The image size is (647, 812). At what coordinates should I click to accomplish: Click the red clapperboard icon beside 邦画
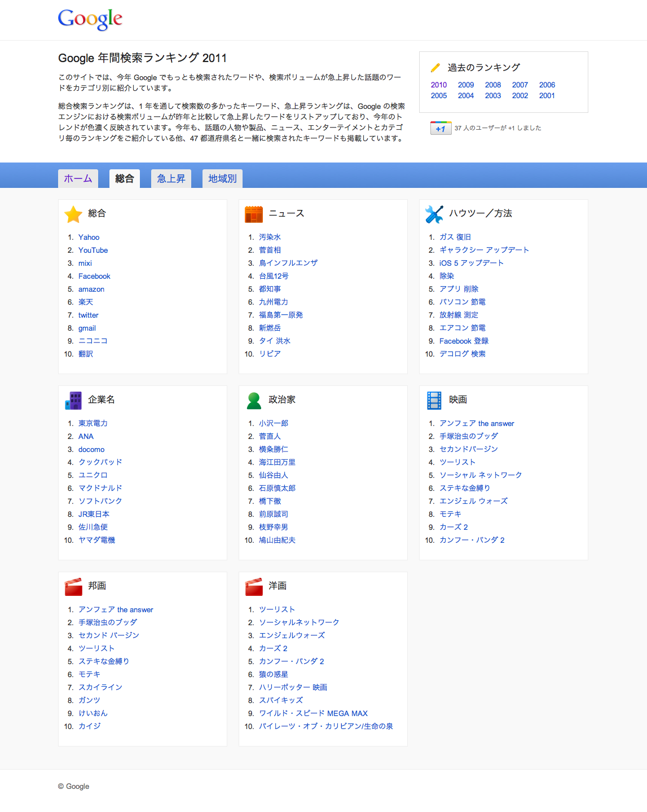[x=73, y=586]
